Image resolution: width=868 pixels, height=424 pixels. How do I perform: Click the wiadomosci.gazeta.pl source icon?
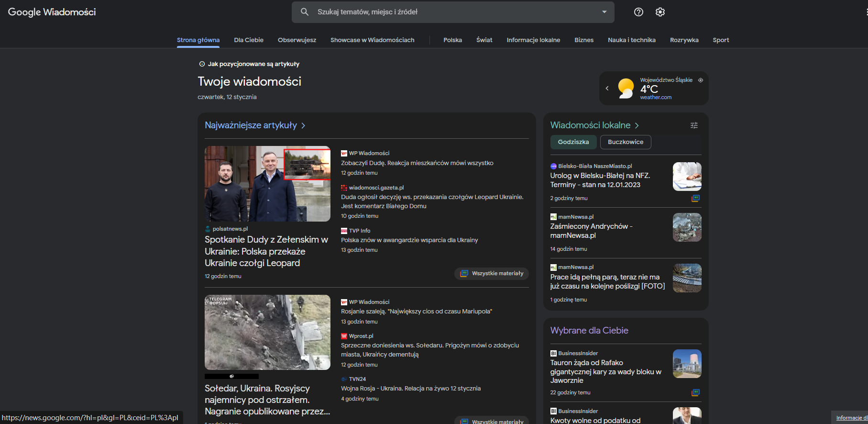tap(344, 188)
